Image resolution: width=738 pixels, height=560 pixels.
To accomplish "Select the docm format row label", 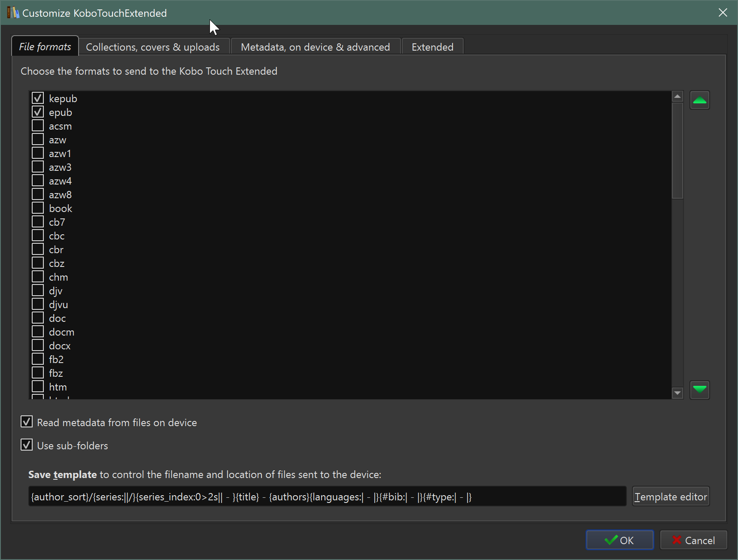I will [61, 332].
